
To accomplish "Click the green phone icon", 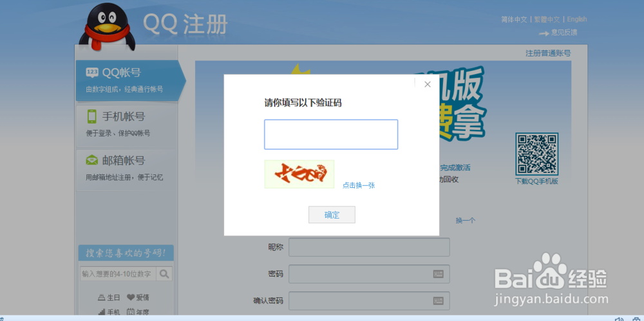I will click(x=92, y=116).
